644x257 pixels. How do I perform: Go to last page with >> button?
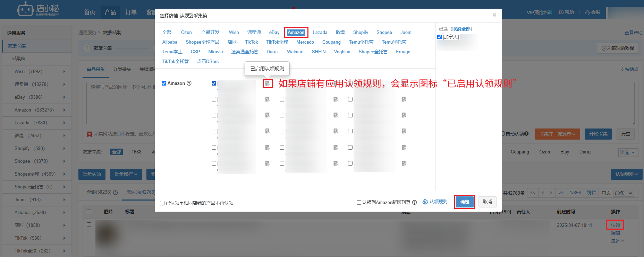coord(561,193)
